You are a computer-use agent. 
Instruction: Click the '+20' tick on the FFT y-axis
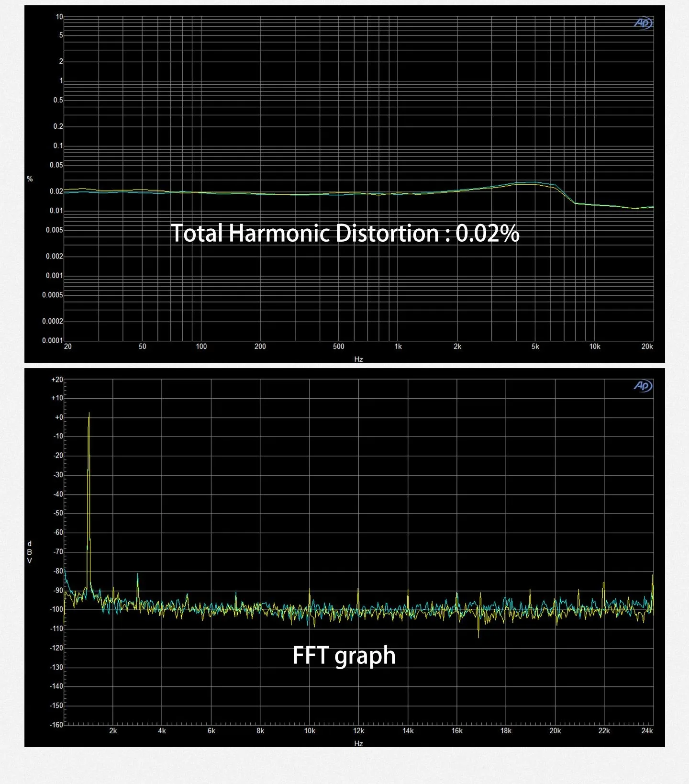pos(57,380)
